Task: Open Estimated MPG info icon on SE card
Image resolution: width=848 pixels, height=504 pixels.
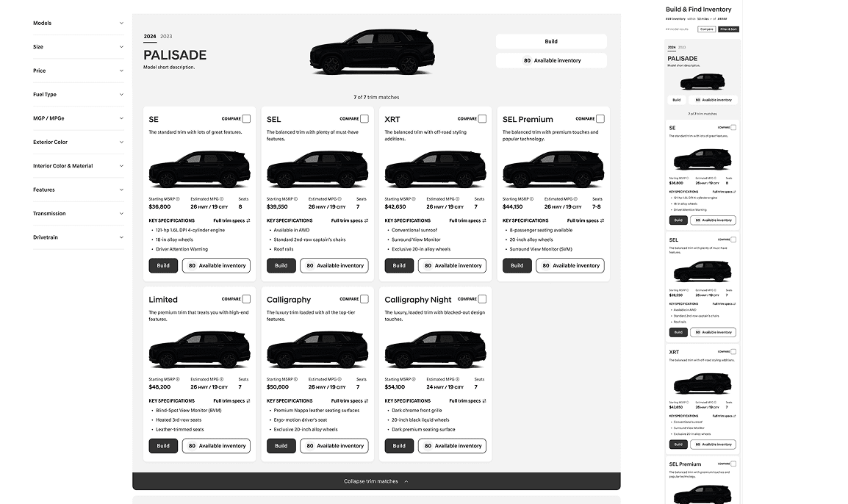Action: [222, 199]
